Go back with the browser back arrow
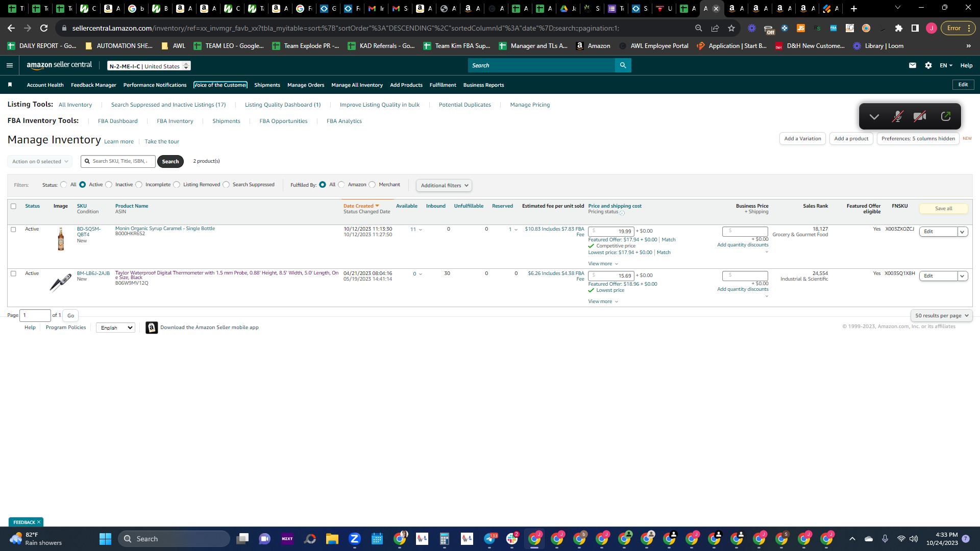Viewport: 980px width, 551px height. 11,28
